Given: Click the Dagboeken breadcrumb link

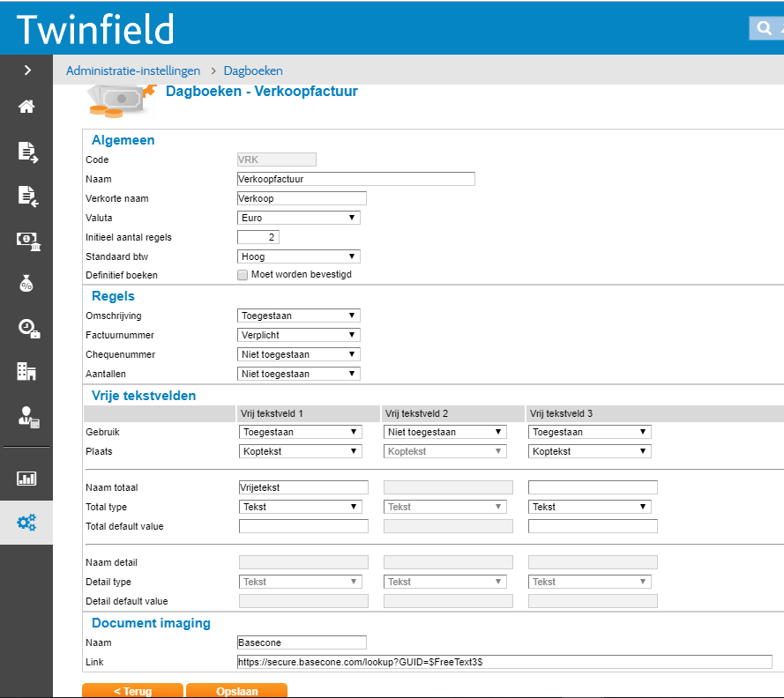Looking at the screenshot, I should coord(253,71).
